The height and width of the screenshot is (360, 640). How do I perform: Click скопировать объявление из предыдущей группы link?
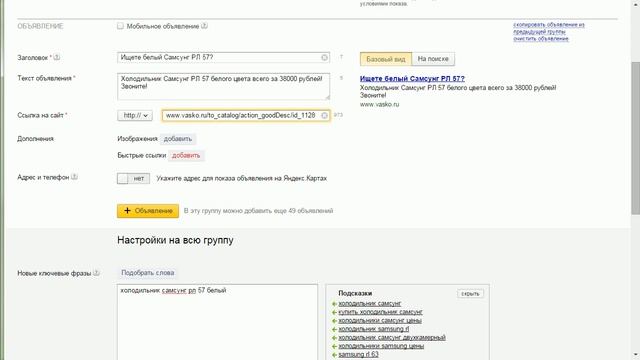point(549,28)
